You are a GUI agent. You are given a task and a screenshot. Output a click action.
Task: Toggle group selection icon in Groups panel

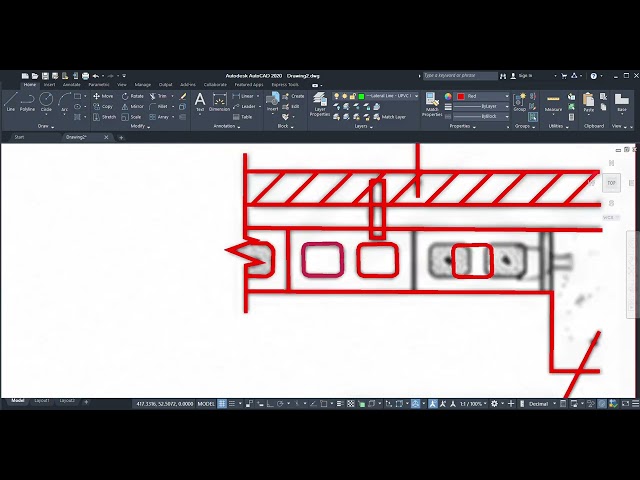pos(533,117)
